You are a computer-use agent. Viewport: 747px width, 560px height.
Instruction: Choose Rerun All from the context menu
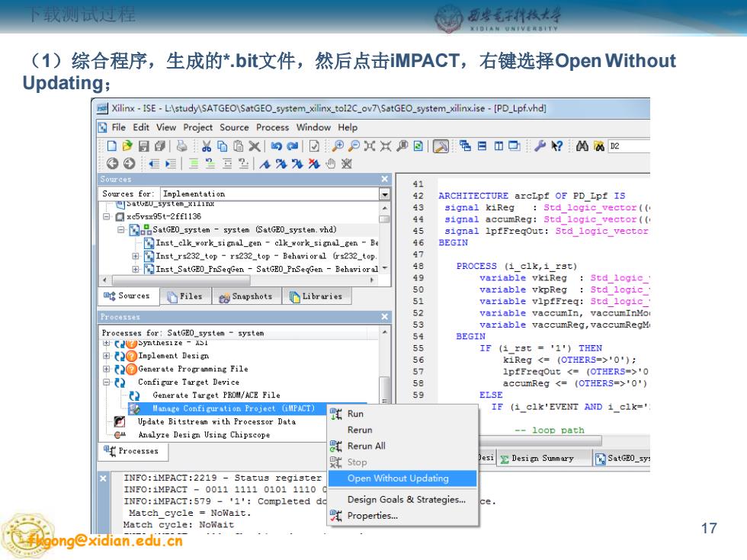(402, 446)
